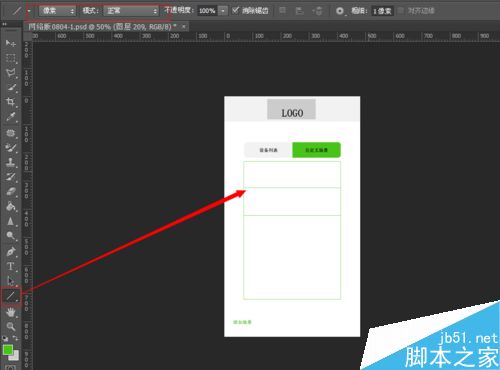Select the Eraser tool
The image size is (500, 370).
(x=11, y=192)
